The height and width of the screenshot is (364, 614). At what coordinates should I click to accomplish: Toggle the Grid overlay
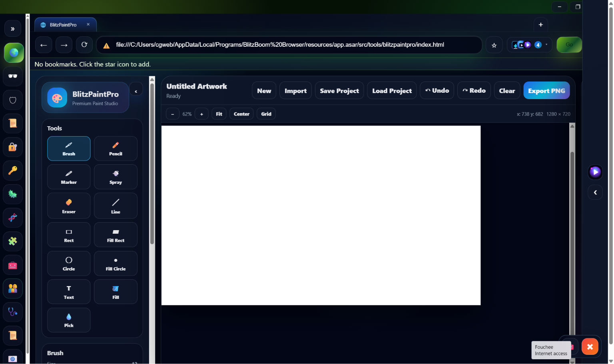[266, 114]
